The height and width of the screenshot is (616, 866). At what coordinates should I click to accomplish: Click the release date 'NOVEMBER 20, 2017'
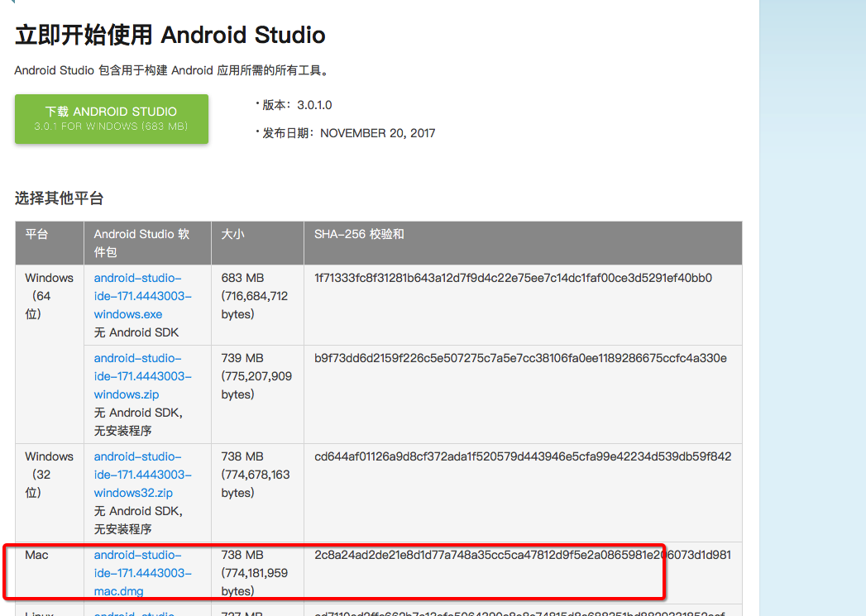coord(378,133)
